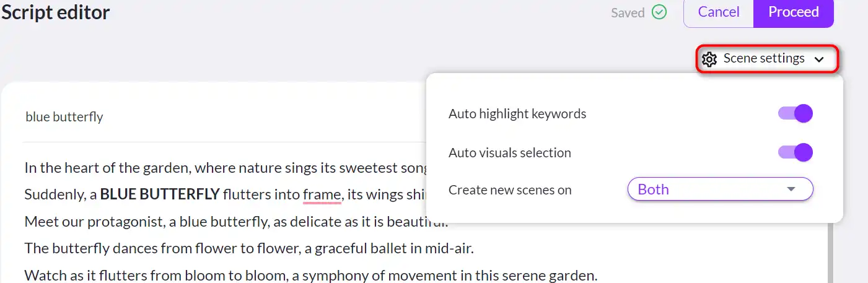This screenshot has height=283, width=868.
Task: Click the Auto visuals selection label
Action: pyautogui.click(x=510, y=152)
